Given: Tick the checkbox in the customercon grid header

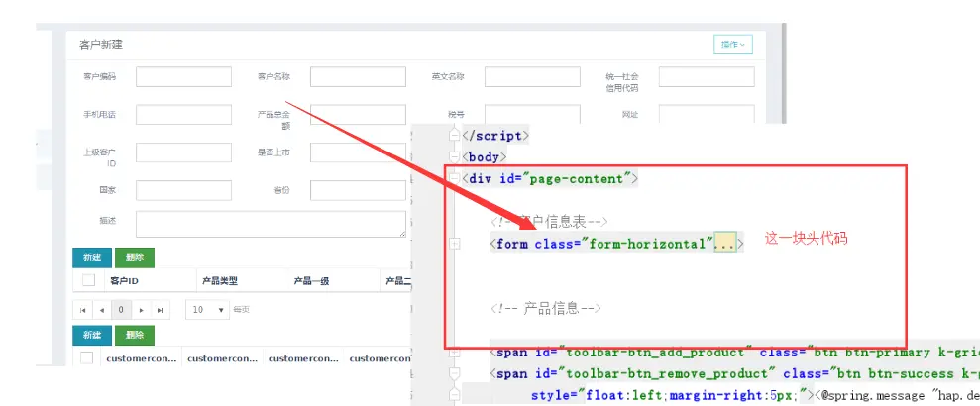Looking at the screenshot, I should point(87,357).
